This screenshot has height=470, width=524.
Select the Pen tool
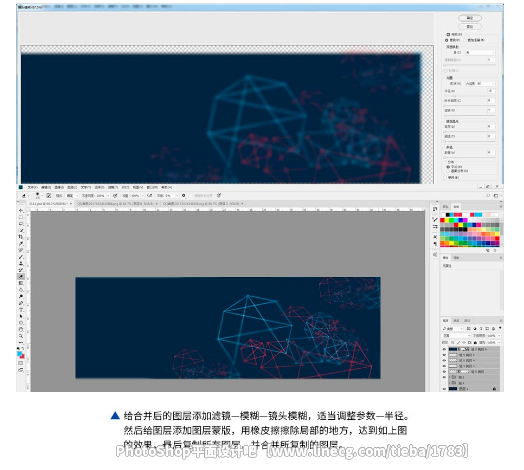21,303
